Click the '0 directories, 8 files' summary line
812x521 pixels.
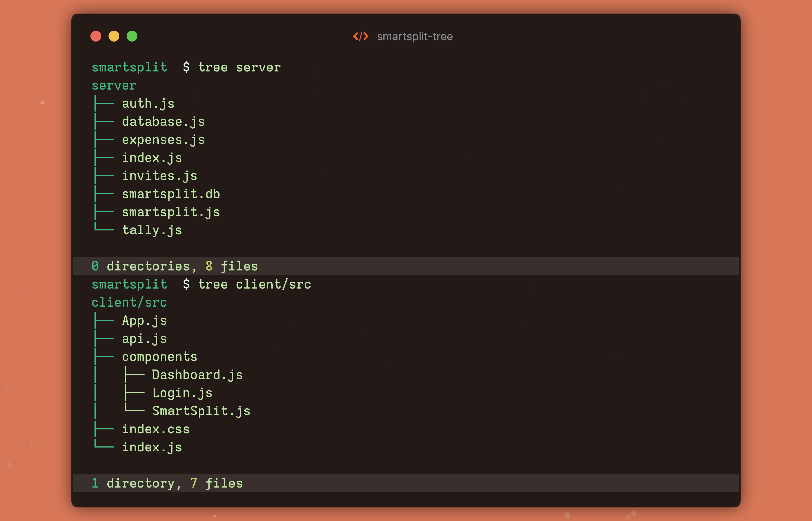point(175,266)
